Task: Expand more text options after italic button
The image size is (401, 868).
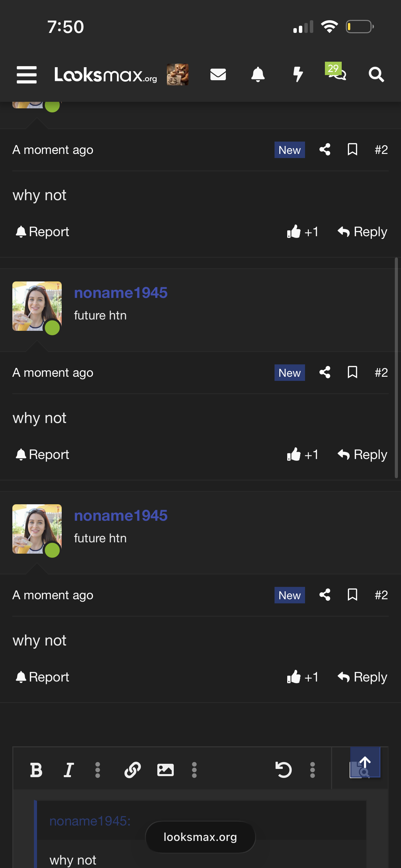Action: 98,770
